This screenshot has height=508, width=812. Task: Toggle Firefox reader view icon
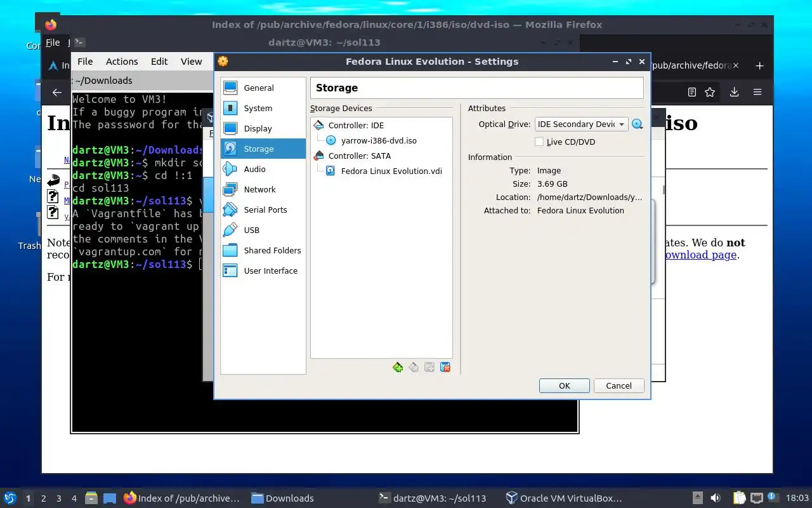(x=692, y=92)
